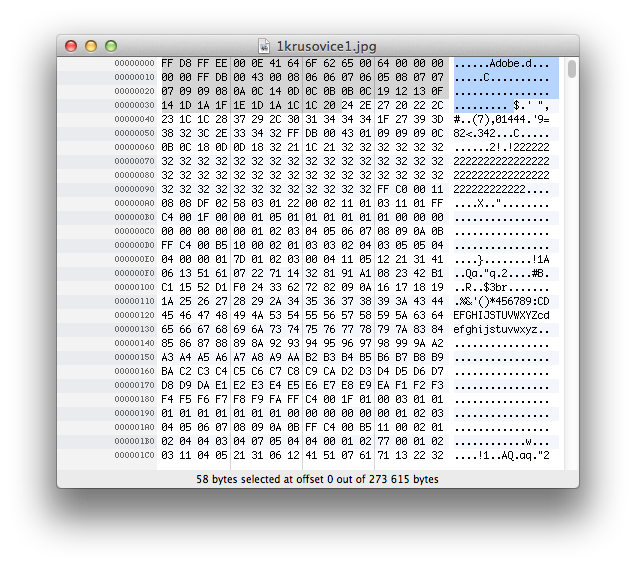Click ASCII text '#..(7),01444.'9='
636x567 pixels.
click(501, 119)
